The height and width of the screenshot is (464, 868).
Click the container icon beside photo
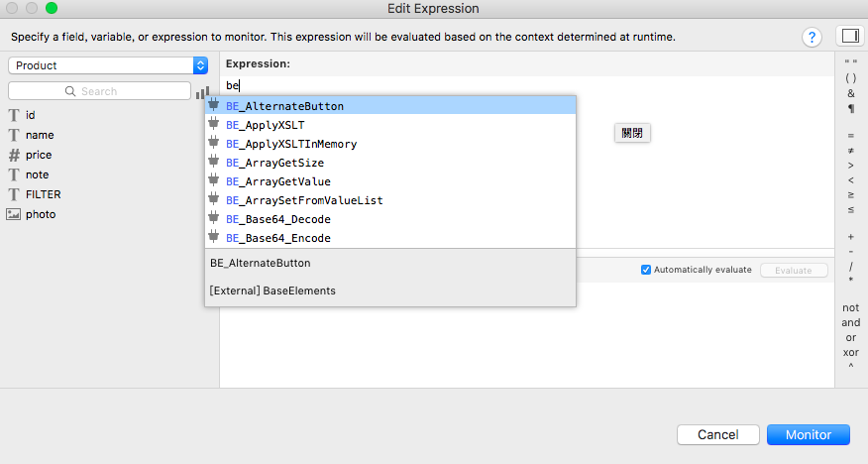click(x=13, y=215)
